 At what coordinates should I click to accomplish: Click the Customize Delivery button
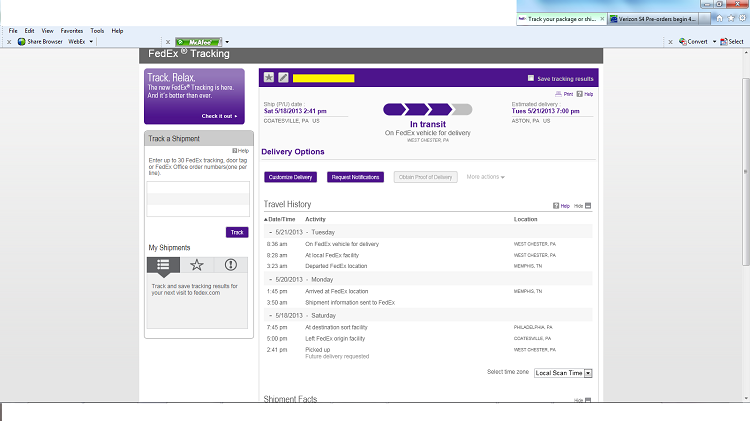point(291,177)
